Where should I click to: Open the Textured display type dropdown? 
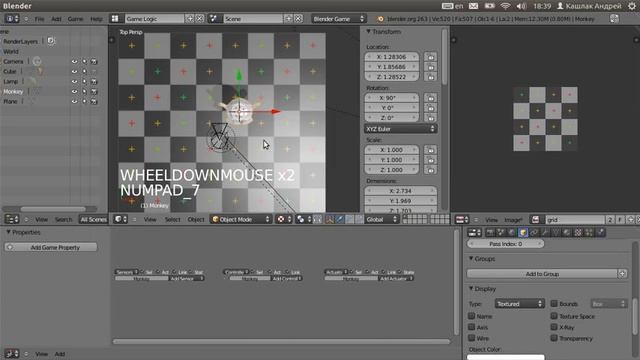click(x=520, y=304)
